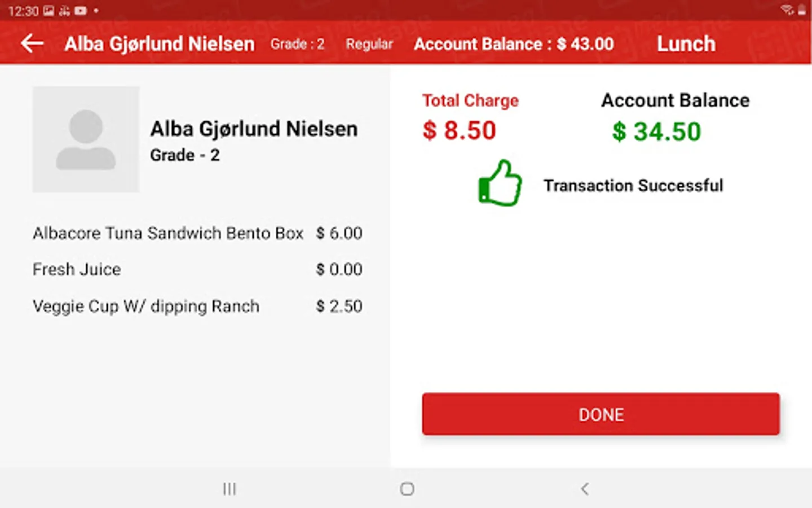Tap the Regular label in header

tap(369, 44)
